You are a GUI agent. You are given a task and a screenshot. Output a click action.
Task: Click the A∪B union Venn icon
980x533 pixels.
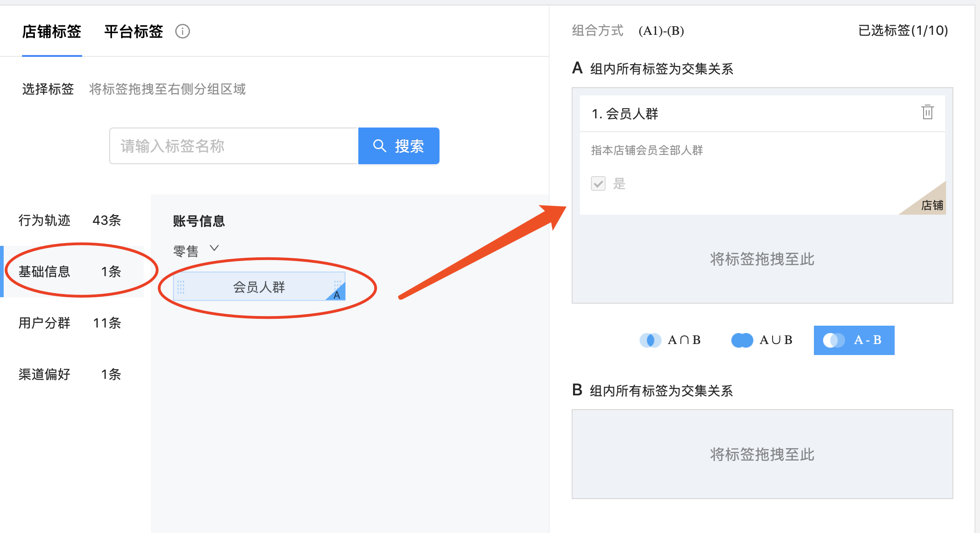(742, 340)
